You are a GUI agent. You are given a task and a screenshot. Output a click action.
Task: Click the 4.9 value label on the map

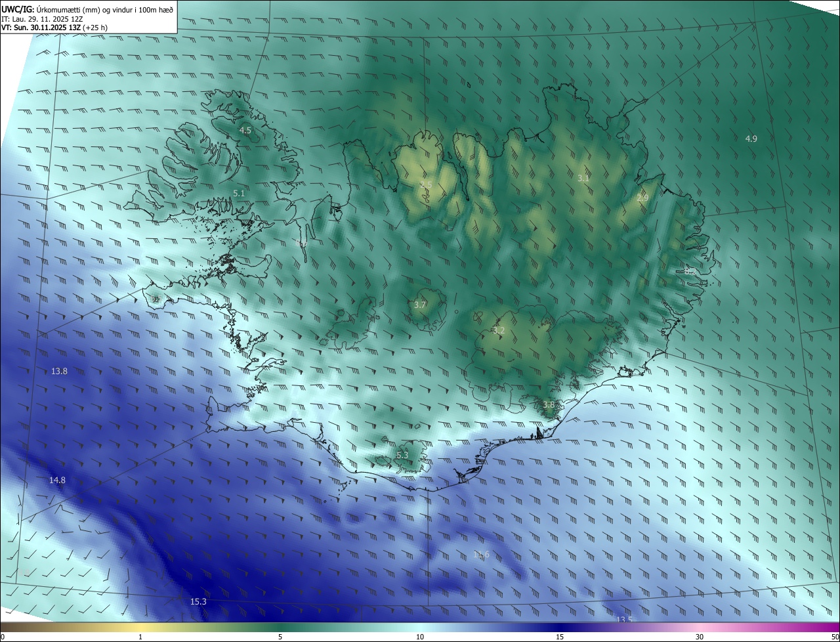[751, 139]
